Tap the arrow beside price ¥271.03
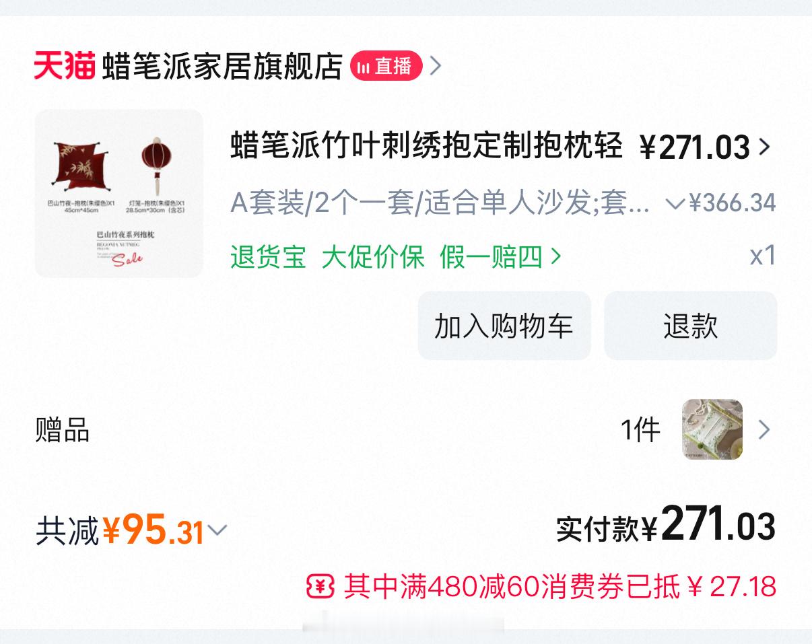 (764, 146)
